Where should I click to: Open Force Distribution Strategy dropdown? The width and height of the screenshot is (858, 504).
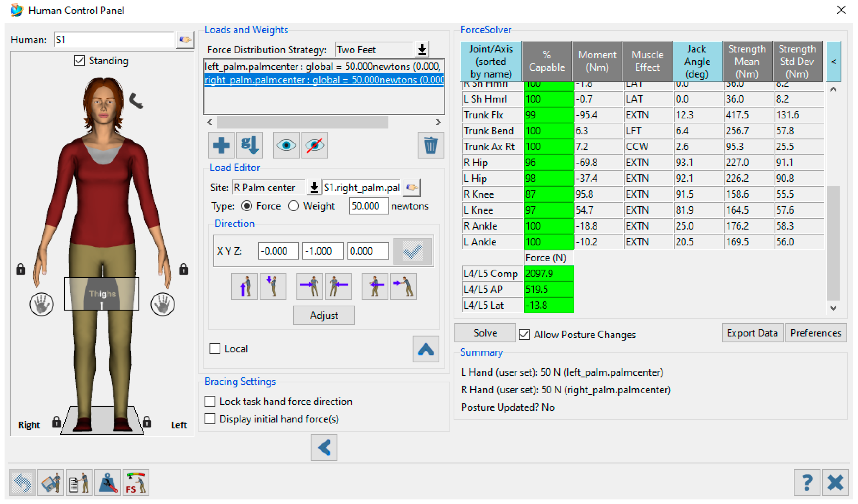(422, 50)
